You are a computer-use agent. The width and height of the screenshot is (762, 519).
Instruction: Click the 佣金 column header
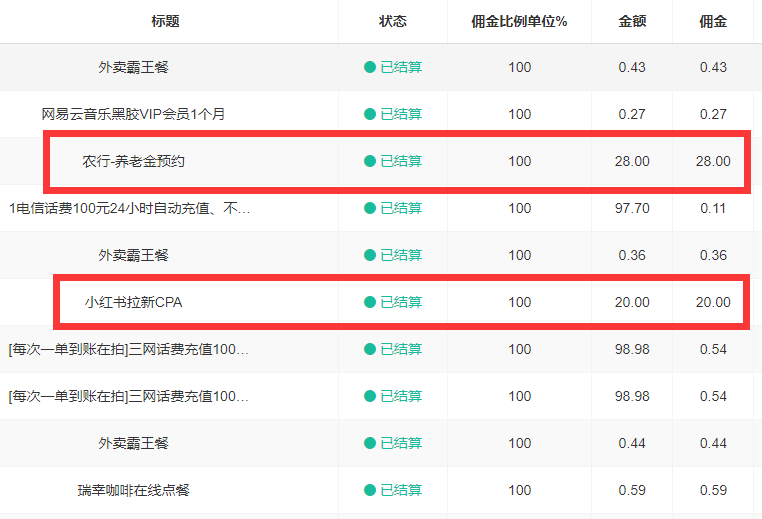713,21
